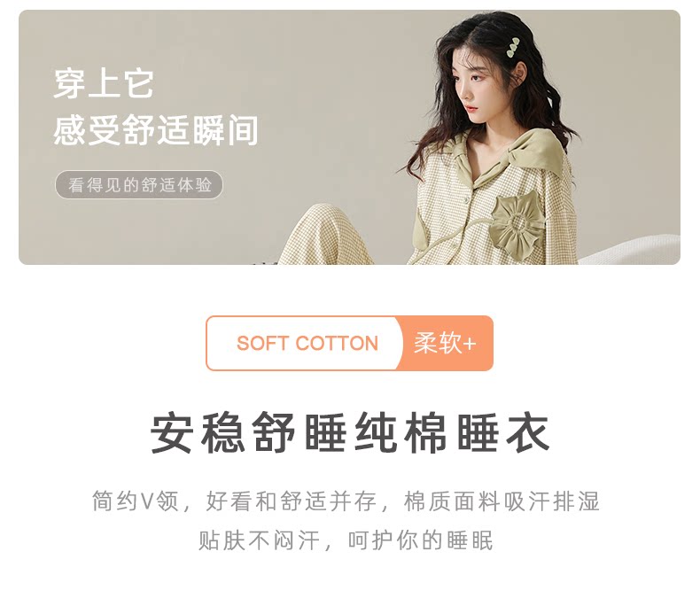Click the word SOFT in the badge

(262, 343)
